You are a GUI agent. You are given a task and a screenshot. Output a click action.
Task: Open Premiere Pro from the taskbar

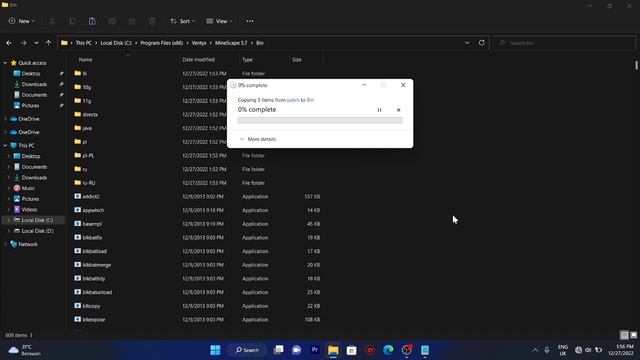[315, 350]
